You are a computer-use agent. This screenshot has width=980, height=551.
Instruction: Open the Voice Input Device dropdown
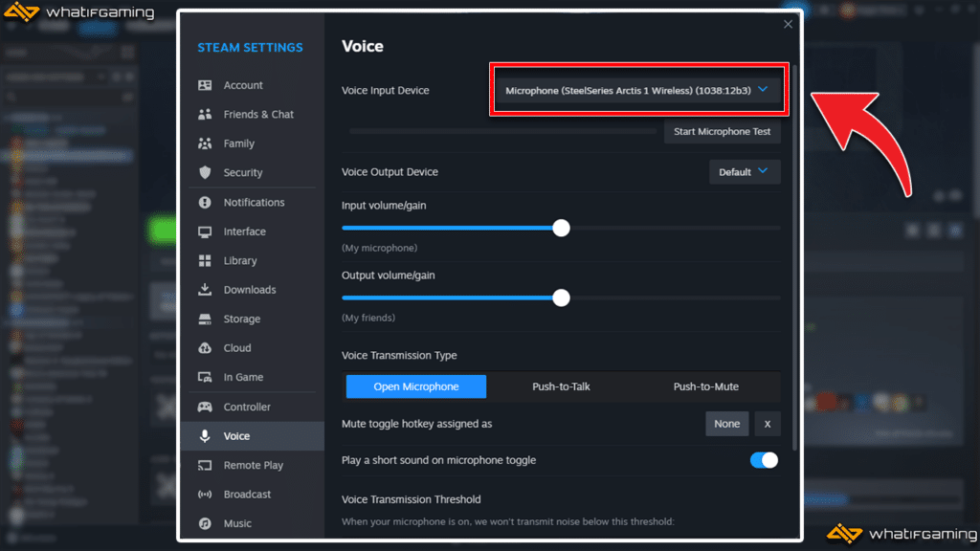[637, 91]
